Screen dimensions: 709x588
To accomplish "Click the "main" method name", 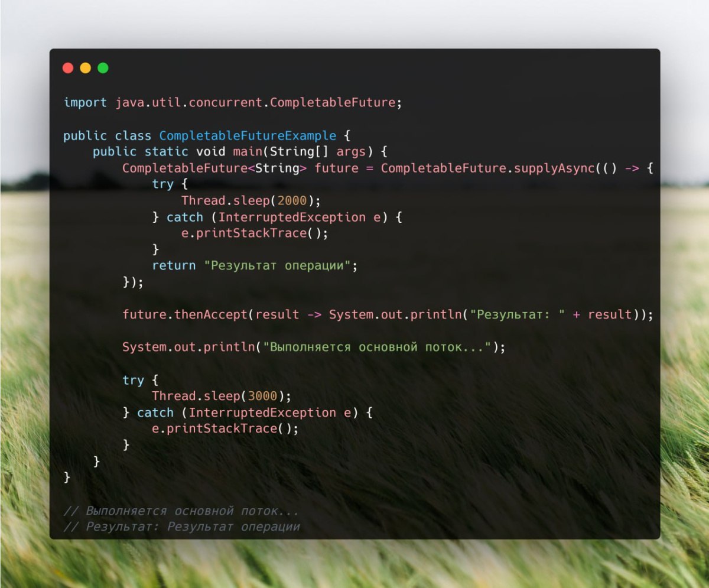I will 248,152.
